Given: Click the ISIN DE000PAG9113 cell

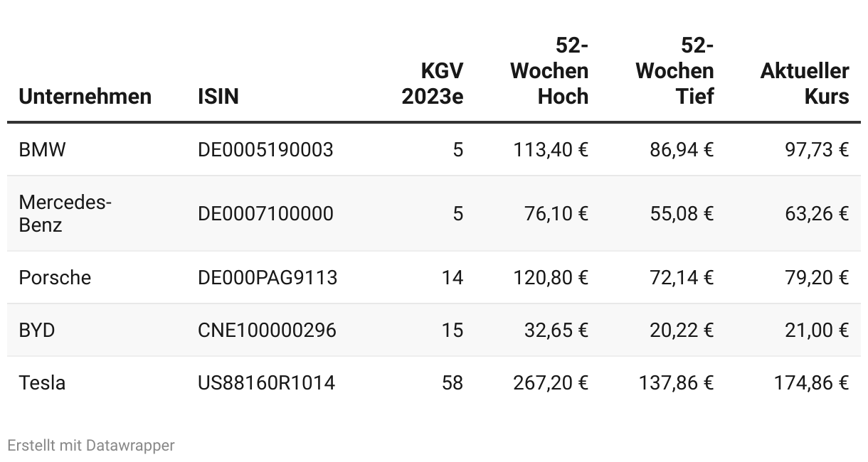Looking at the screenshot, I should pyautogui.click(x=268, y=277).
